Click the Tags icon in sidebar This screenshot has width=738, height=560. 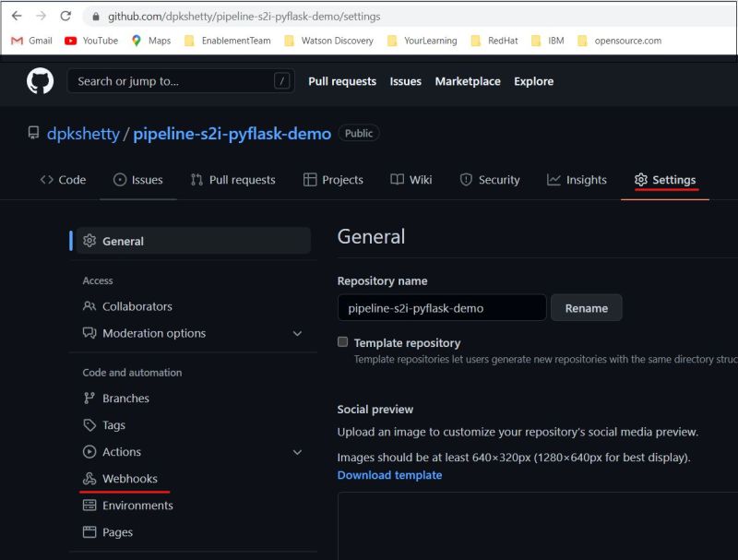tap(89, 424)
